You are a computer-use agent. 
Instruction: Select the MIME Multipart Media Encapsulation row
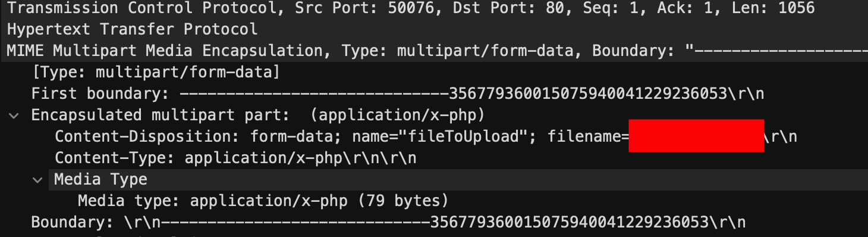point(434,51)
